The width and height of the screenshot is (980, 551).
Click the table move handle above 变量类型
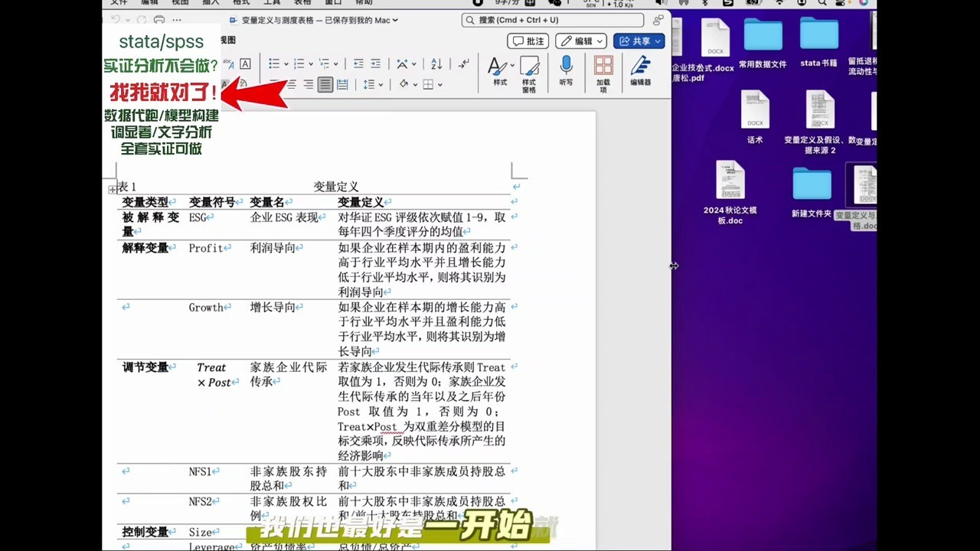(x=113, y=189)
